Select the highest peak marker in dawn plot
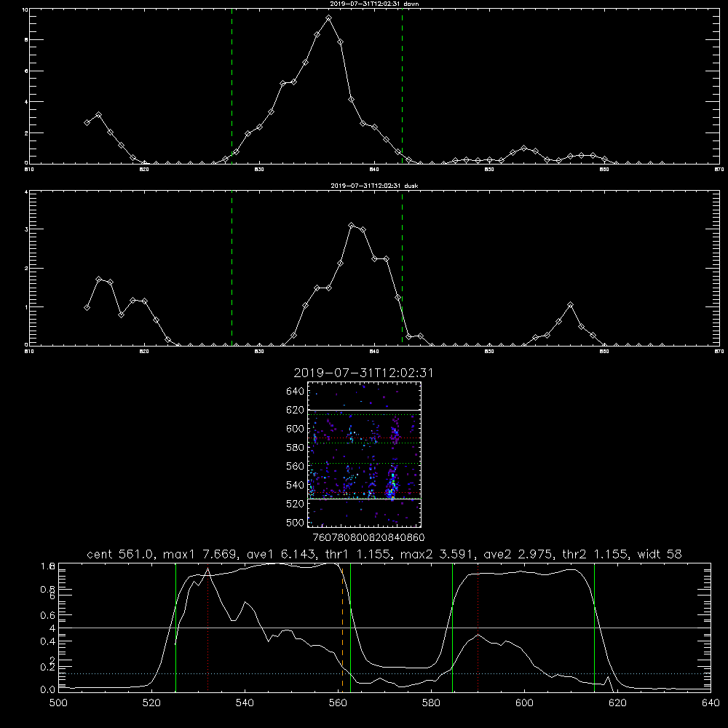The image size is (728, 728). point(329,18)
